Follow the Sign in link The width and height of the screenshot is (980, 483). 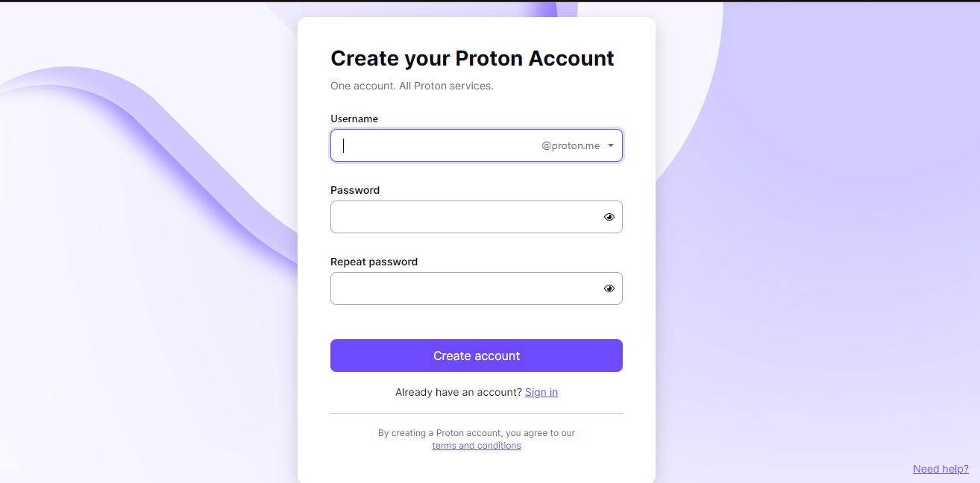541,392
